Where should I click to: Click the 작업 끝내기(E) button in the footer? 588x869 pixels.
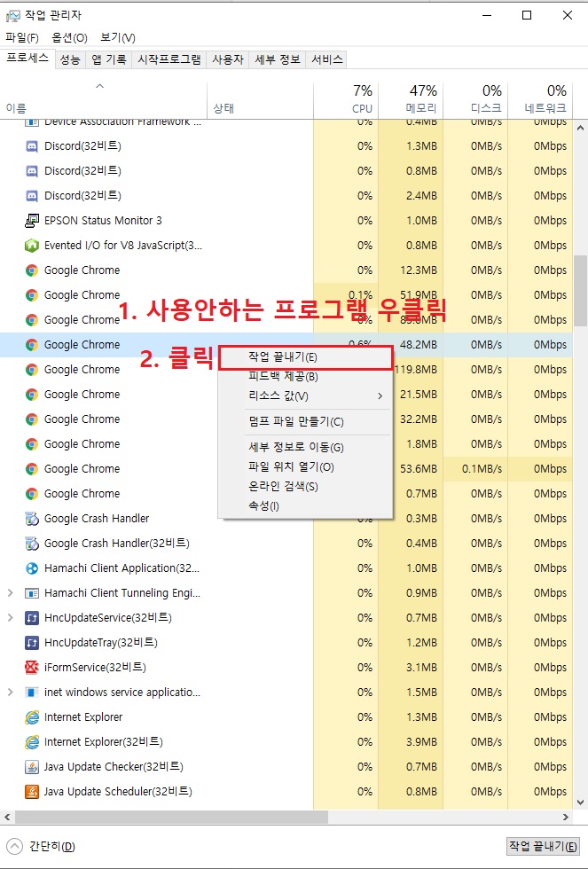[x=543, y=846]
